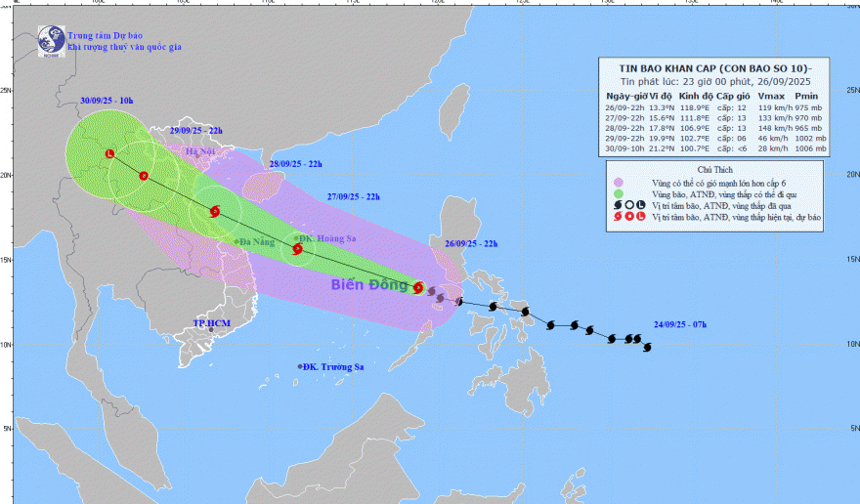860x504 pixels.
Task: Click the '119 km/h' wind speed value
Action: [776, 108]
